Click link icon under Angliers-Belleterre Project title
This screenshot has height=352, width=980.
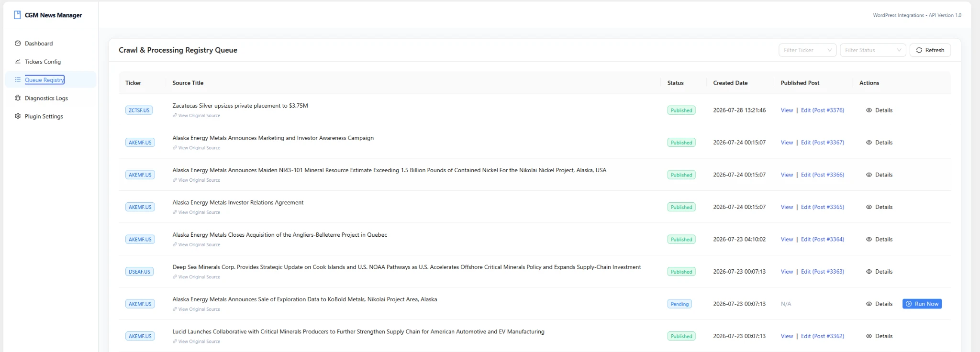pos(175,245)
